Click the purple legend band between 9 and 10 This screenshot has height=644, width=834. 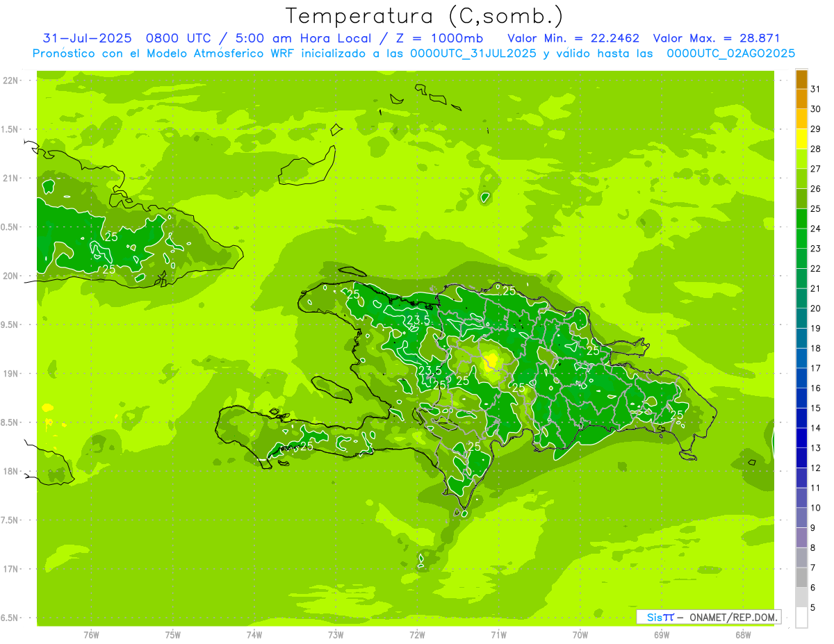801,518
